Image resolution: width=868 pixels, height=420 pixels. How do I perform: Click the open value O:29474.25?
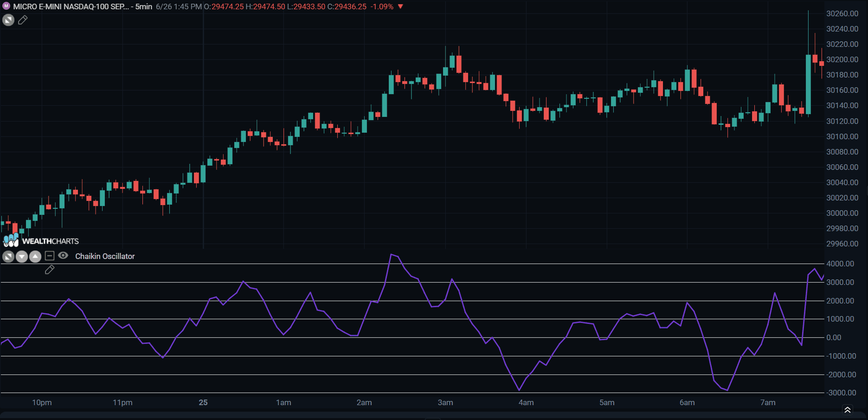[224, 6]
